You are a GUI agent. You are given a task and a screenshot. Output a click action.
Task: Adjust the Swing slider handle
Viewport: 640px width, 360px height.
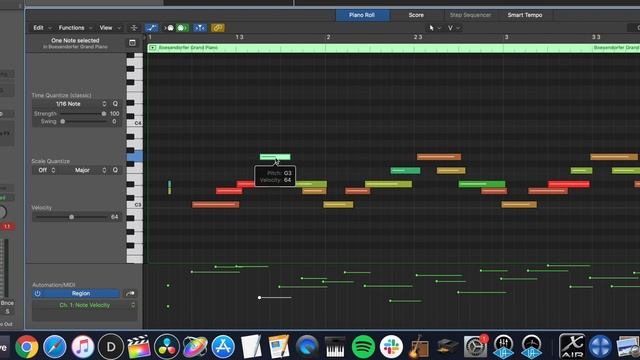(62, 122)
